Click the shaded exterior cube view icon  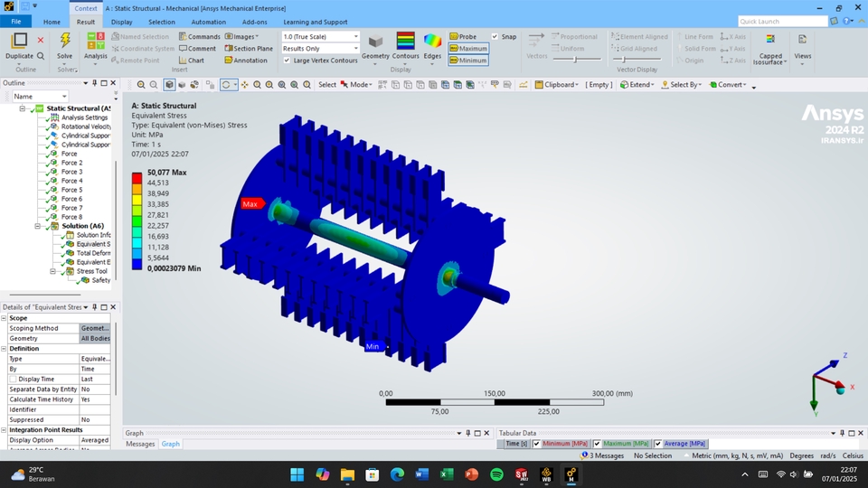pyautogui.click(x=169, y=85)
